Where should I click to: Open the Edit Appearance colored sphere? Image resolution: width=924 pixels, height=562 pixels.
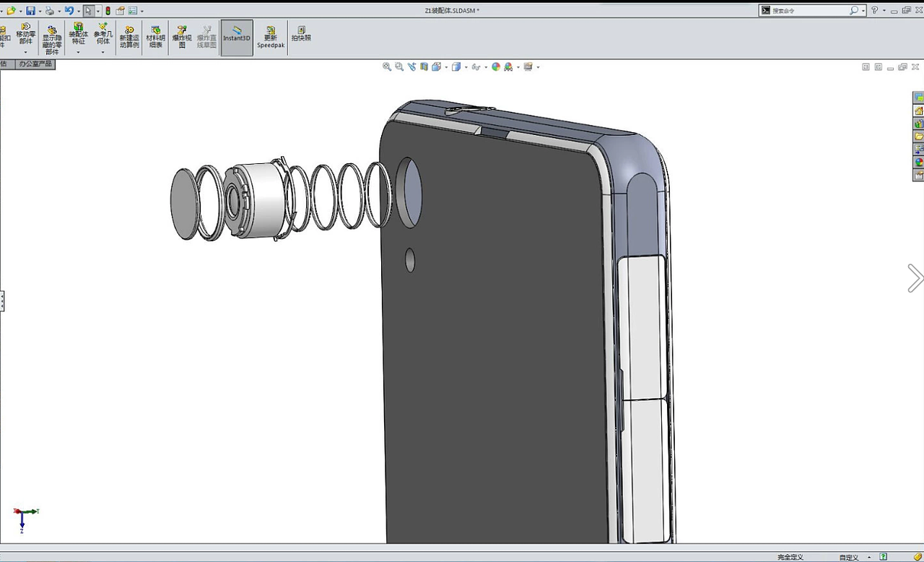[x=495, y=66]
